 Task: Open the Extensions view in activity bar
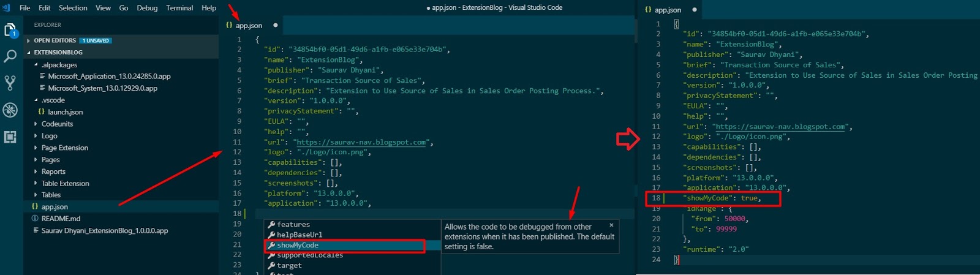pos(10,137)
